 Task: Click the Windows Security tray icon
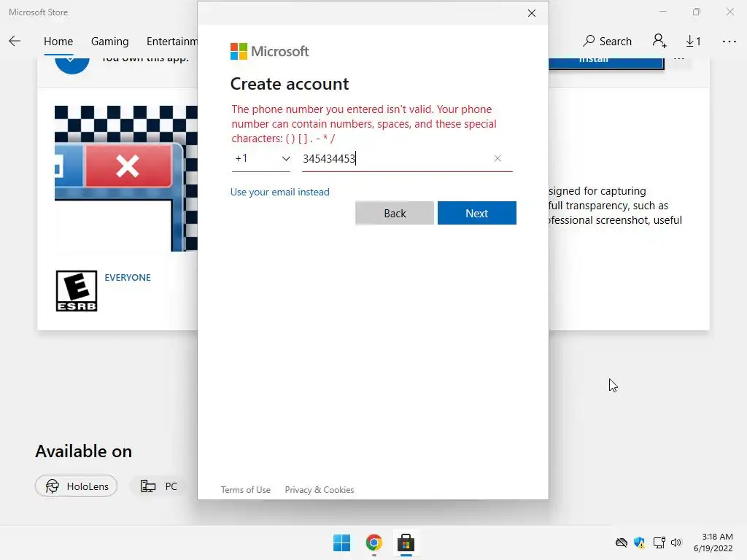(639, 542)
